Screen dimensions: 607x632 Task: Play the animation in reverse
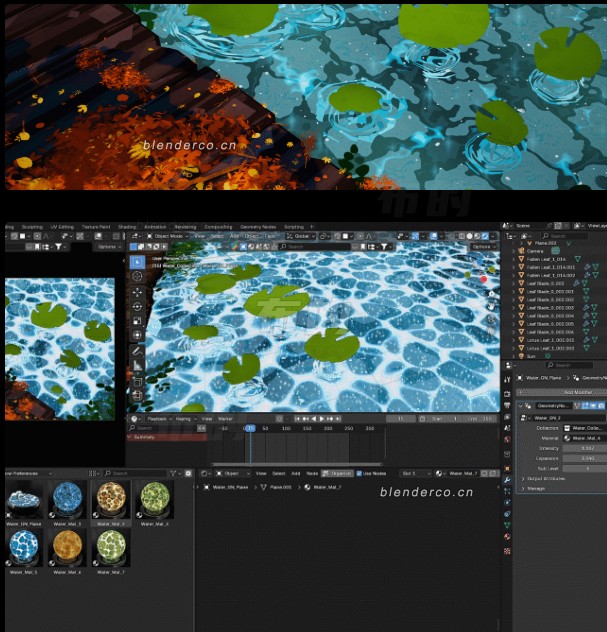point(314,419)
